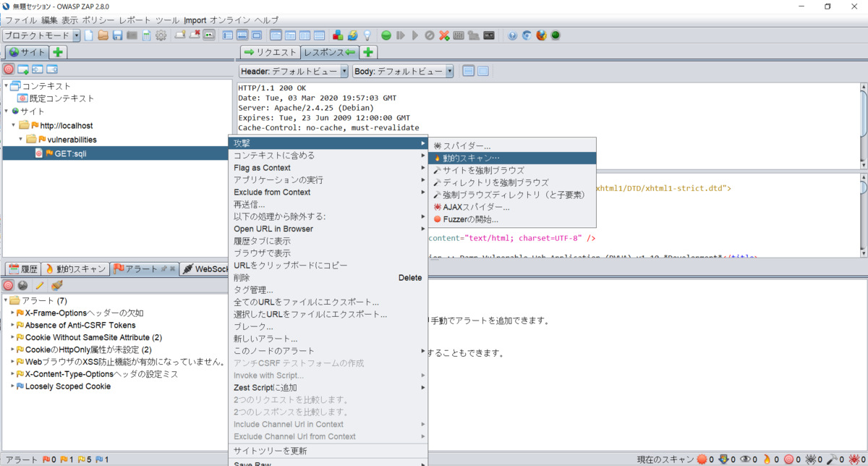Open the Tools menu
Screen dimensions: 868x466
(167, 20)
